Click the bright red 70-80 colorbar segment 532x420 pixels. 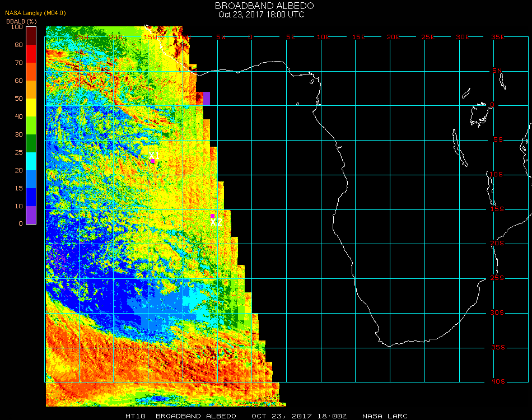tap(31, 54)
